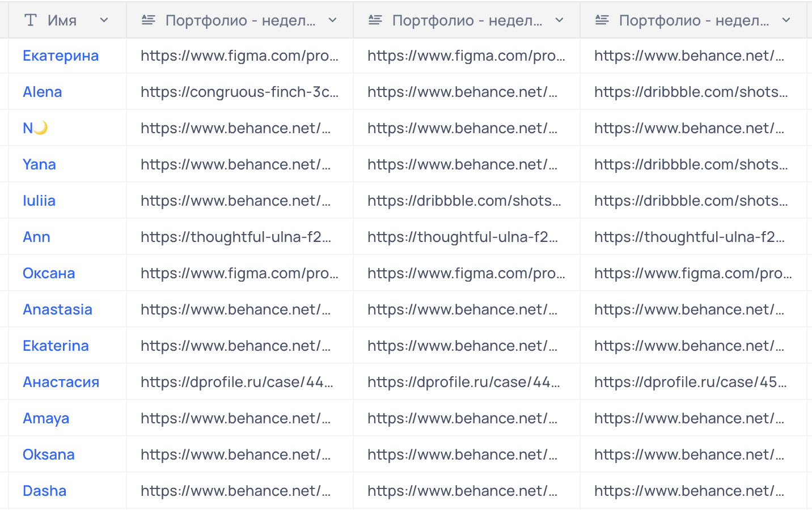Viewport: 812px width, 510px height.
Task: Select Dasha's first portfolio behance.net cell
Action: tap(240, 491)
